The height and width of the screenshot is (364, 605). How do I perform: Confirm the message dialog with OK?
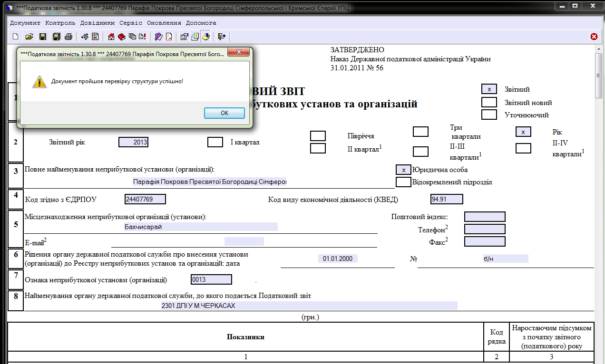224,113
